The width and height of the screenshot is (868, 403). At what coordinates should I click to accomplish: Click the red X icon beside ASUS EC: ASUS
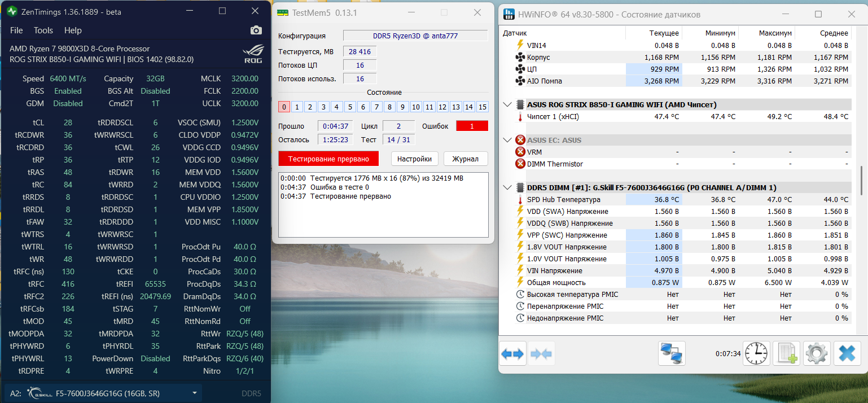click(520, 140)
